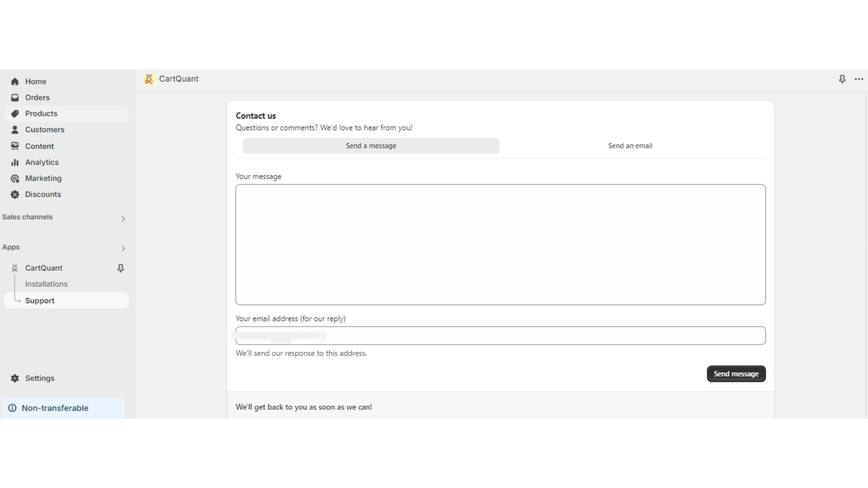868x488 pixels.
Task: Open Orders via its inbox icon
Action: [15, 98]
